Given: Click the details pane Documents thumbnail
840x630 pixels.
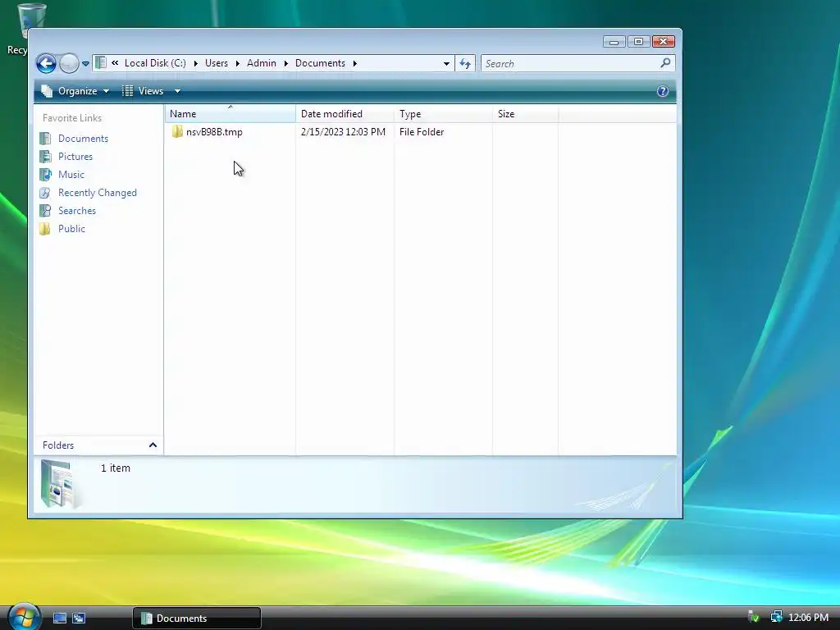Looking at the screenshot, I should pyautogui.click(x=61, y=484).
